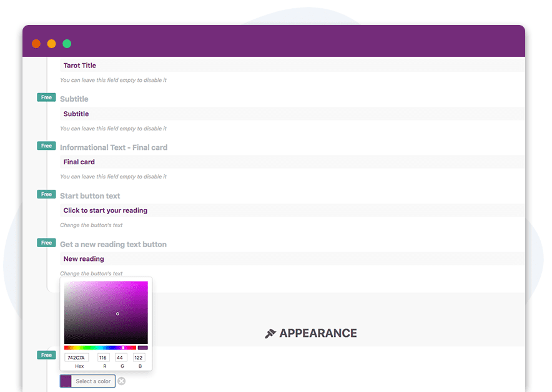552x392 pixels.
Task: Click the paintbrush icon next to APPEARANCE
Action: (270, 333)
